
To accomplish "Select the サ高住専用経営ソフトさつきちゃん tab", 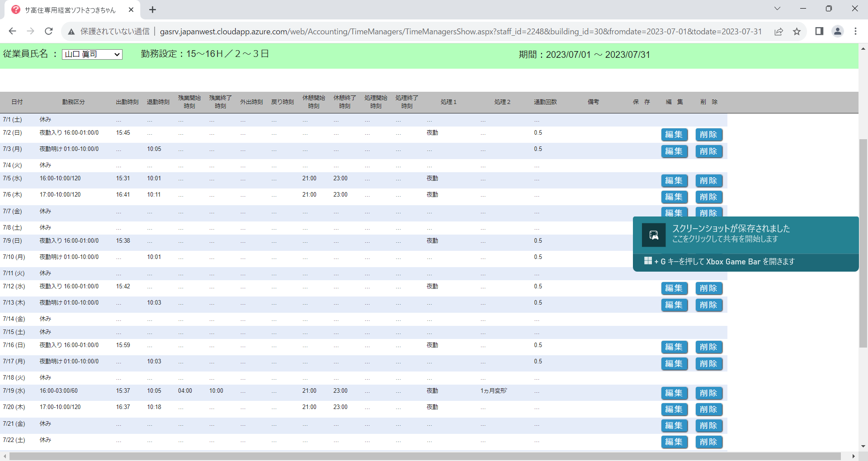I will 70,10.
